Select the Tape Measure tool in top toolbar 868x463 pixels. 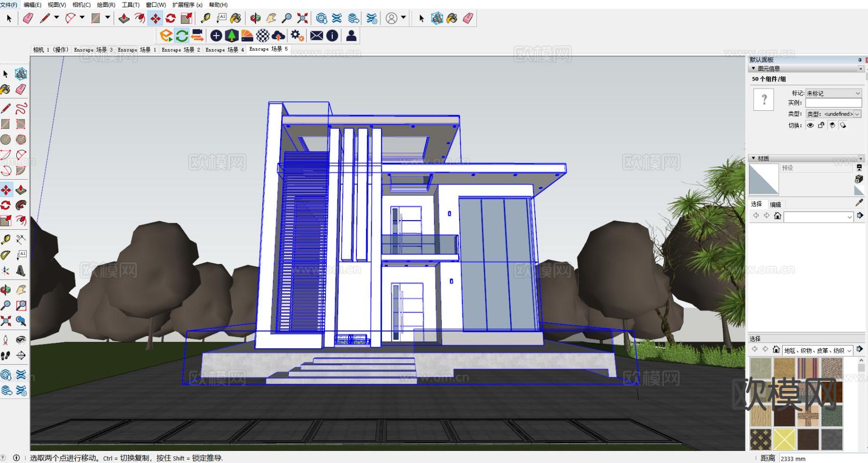(x=205, y=18)
